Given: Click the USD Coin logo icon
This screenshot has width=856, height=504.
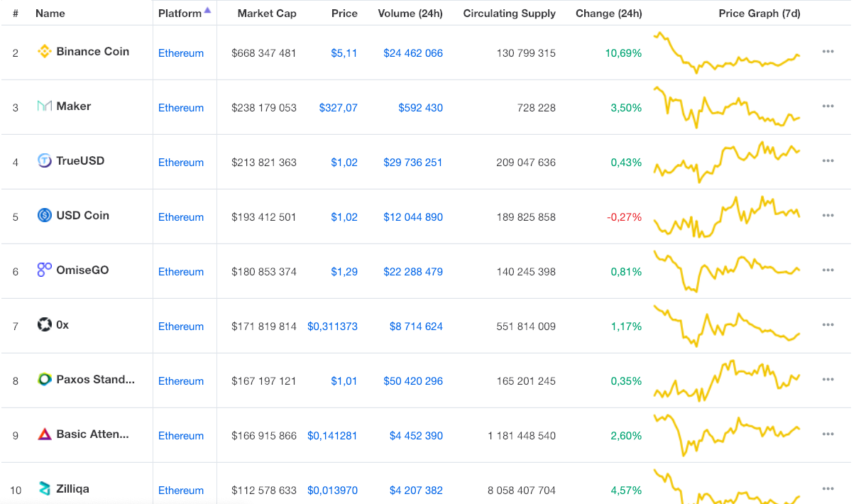Looking at the screenshot, I should point(45,215).
